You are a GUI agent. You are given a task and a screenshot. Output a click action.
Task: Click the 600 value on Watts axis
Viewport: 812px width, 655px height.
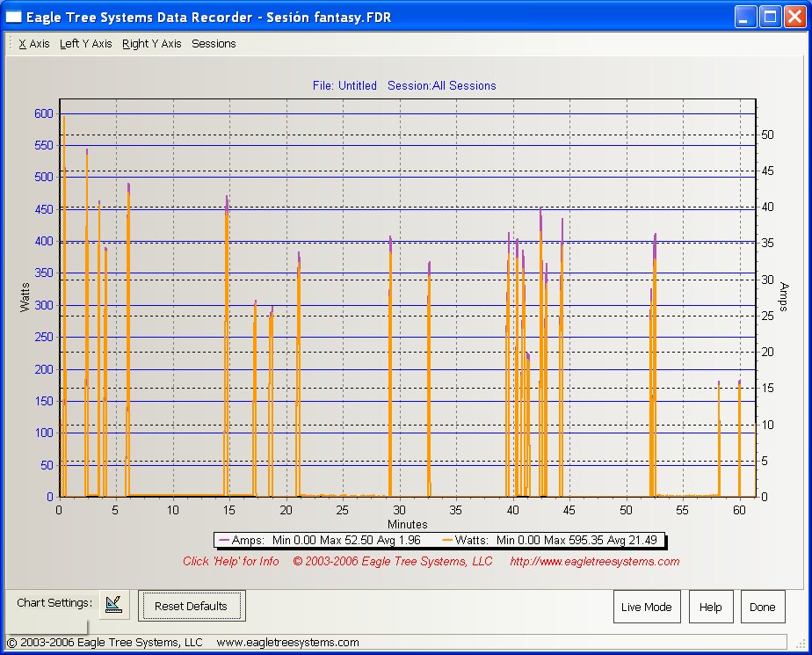pos(44,113)
